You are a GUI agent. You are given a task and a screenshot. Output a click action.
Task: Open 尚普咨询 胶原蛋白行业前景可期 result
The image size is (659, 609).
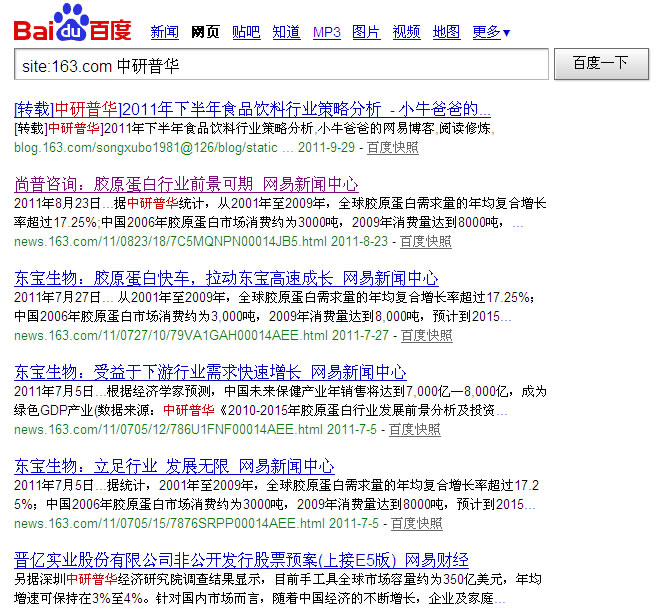pos(186,184)
